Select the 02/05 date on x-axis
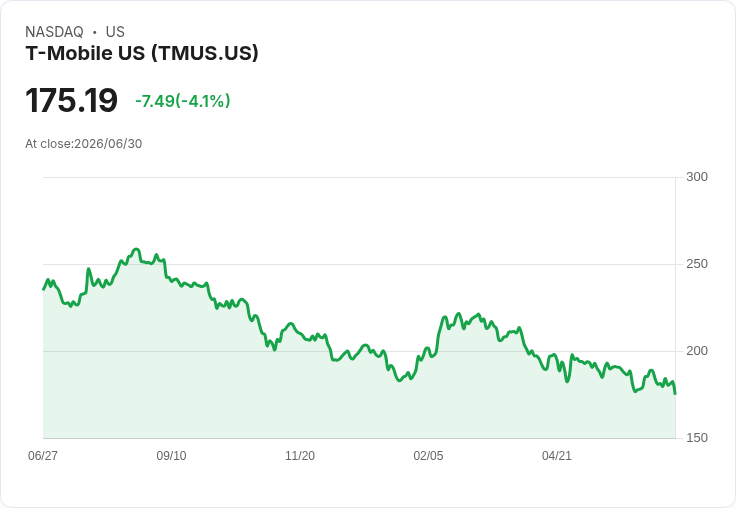The height and width of the screenshot is (508, 736). [428, 455]
